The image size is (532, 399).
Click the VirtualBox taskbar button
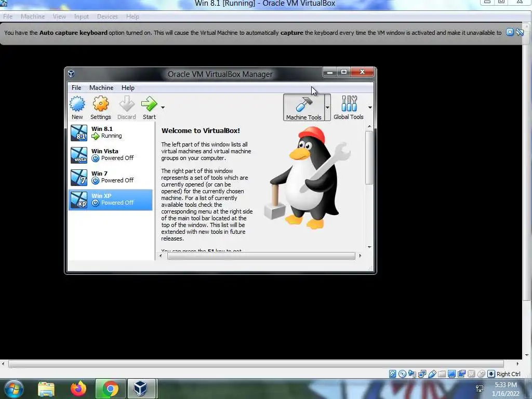(141, 389)
